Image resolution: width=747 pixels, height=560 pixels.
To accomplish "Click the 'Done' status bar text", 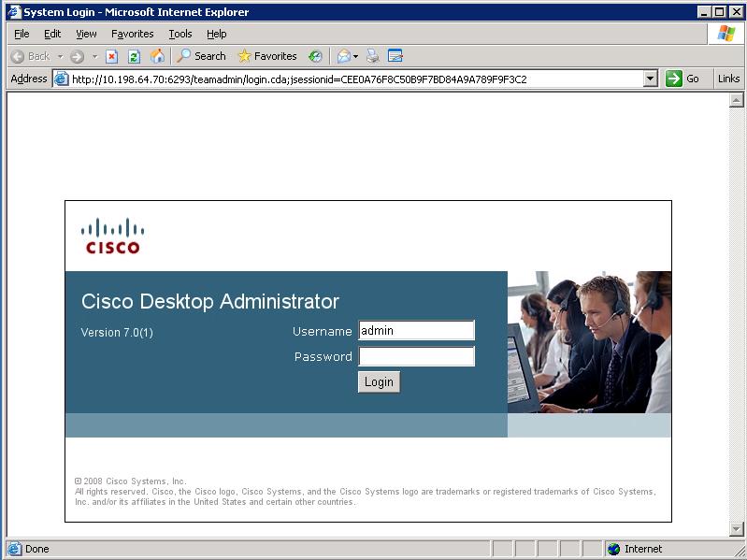I will click(37, 549).
